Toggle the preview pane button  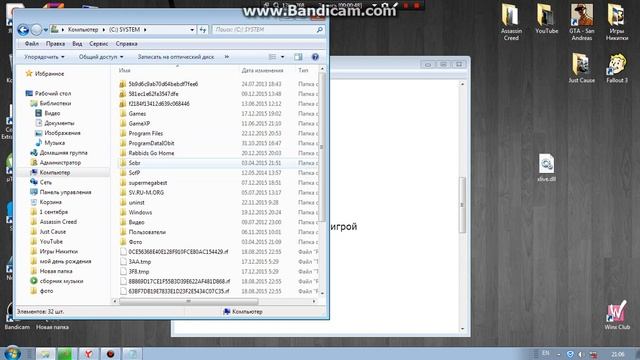(x=298, y=57)
